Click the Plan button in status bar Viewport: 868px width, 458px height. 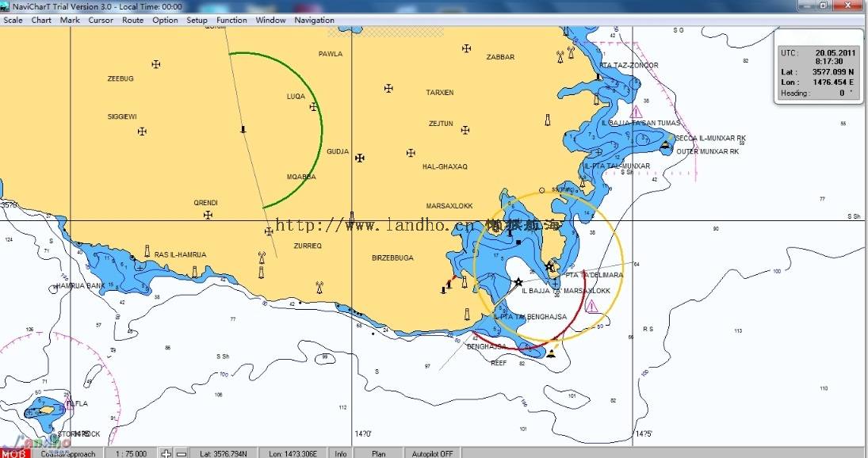coord(379,453)
